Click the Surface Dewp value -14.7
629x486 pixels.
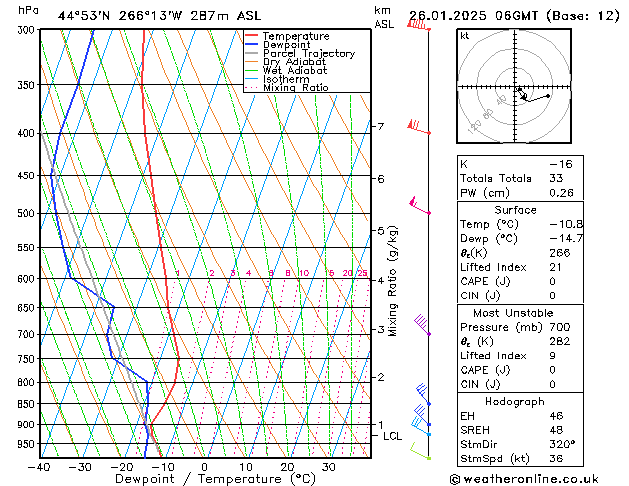[x=566, y=239]
